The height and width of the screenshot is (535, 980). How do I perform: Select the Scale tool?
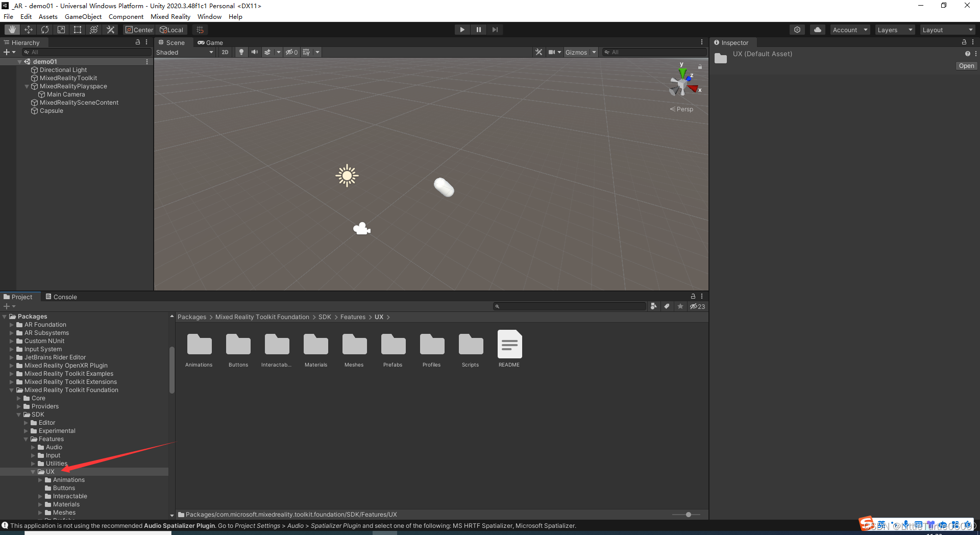[61, 30]
